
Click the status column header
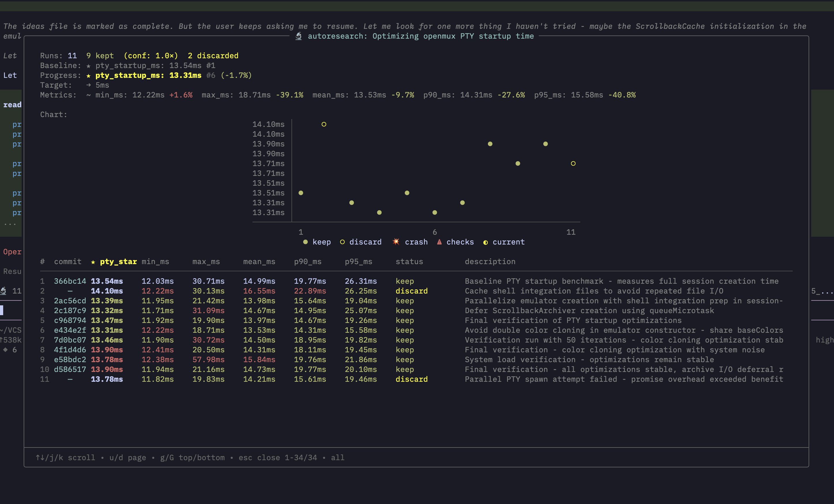[x=409, y=262]
